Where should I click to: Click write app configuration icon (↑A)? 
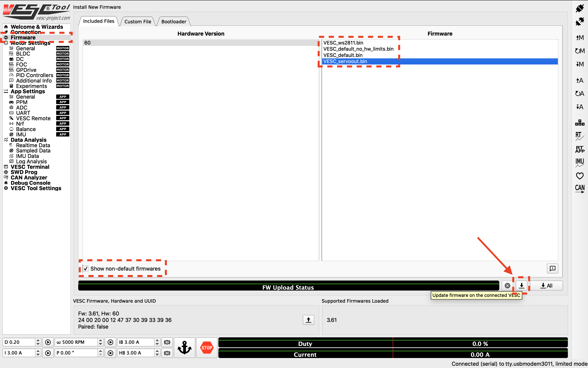(x=580, y=81)
